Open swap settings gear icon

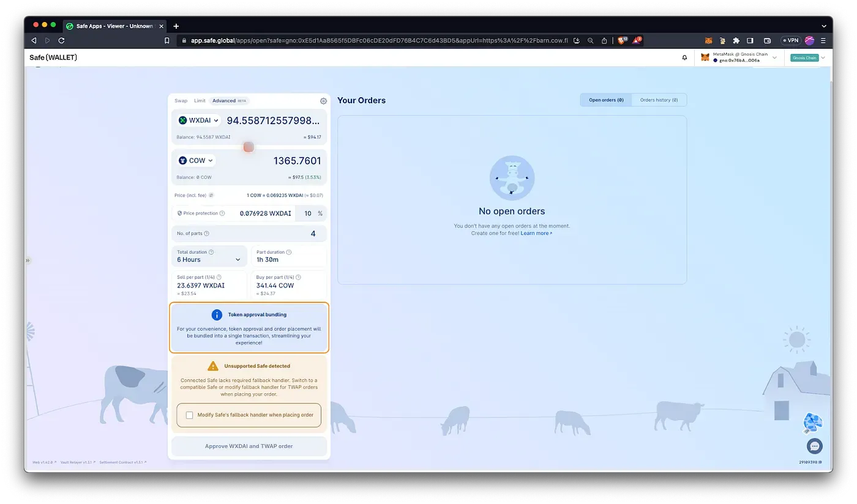(x=323, y=101)
